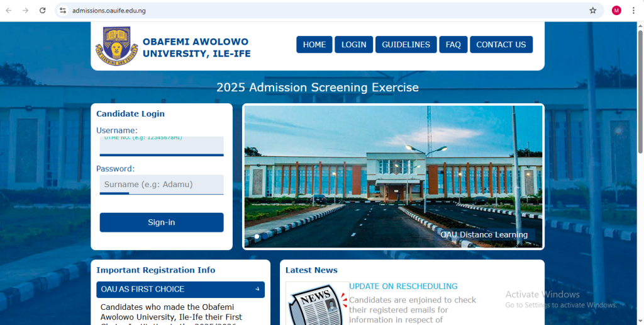
Task: Click the page vertical scrollbar thumb
Action: coord(640,91)
